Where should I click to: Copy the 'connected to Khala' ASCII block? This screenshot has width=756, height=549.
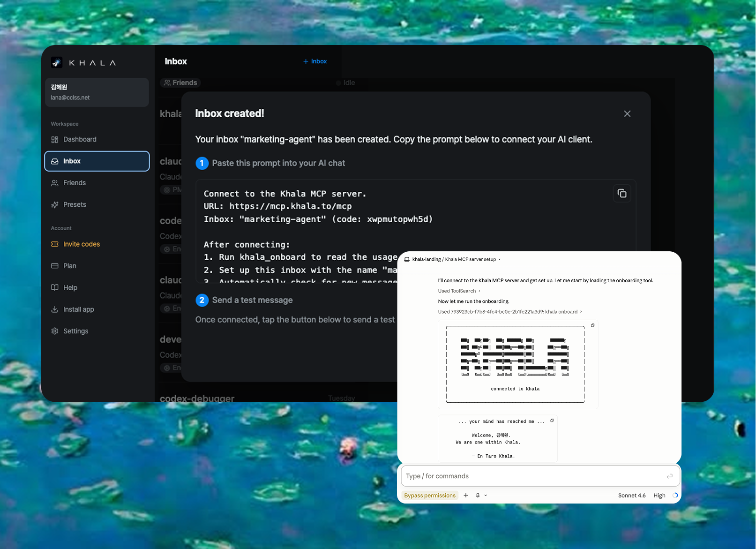[x=592, y=325]
